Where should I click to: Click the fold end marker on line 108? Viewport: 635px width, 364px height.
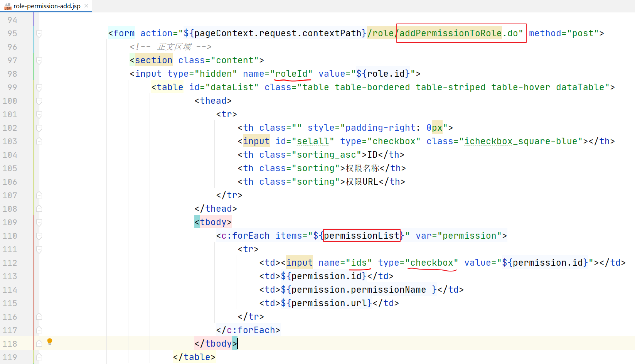39,209
